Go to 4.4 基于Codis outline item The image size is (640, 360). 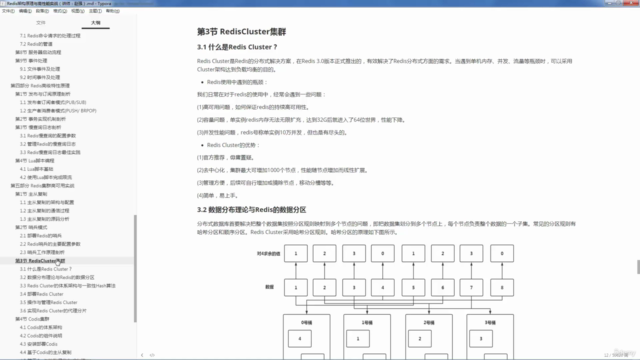coord(46,352)
